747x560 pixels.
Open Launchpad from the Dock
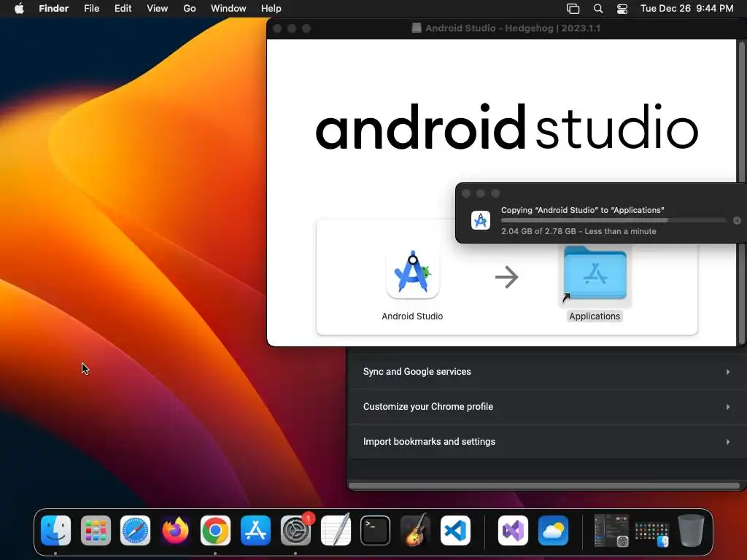click(x=96, y=531)
